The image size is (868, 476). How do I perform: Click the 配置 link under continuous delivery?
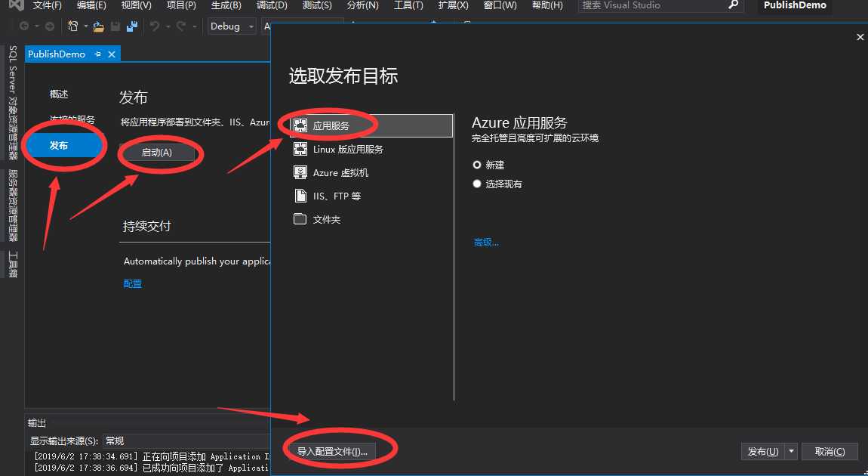[x=133, y=283]
